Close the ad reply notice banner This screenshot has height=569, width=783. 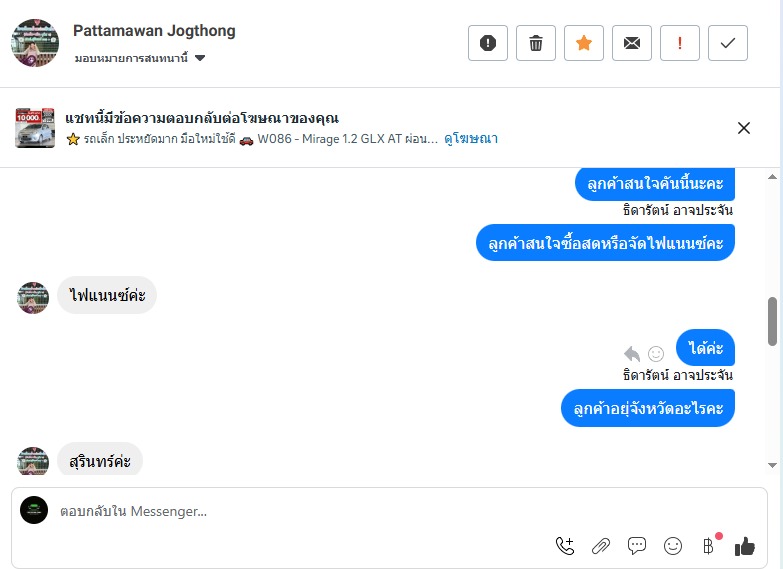744,128
